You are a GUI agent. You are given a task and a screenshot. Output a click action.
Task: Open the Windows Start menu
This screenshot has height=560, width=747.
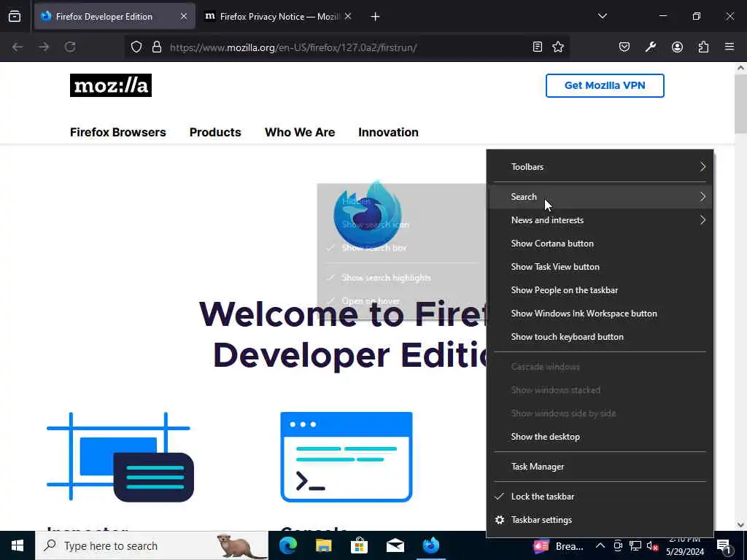click(18, 545)
